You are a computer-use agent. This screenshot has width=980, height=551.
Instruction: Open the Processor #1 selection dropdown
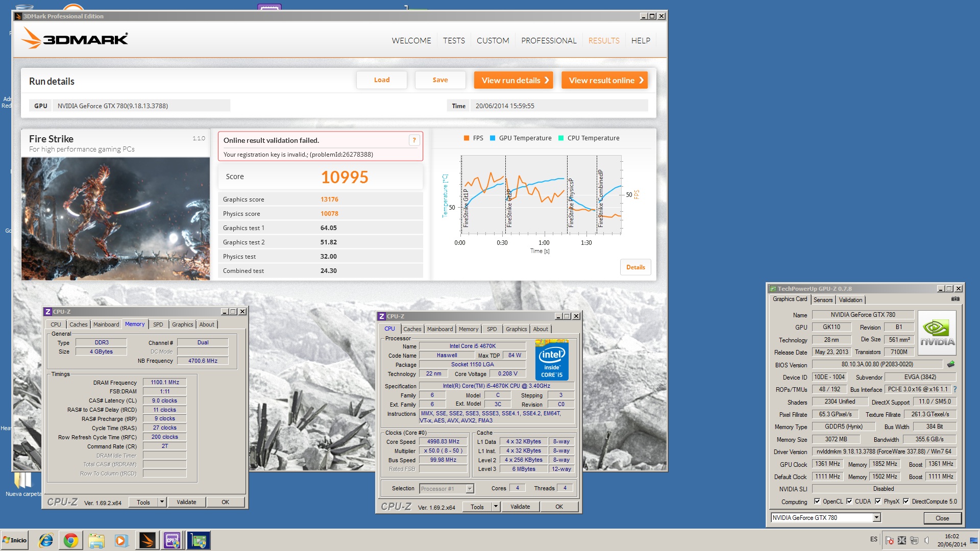click(x=470, y=489)
